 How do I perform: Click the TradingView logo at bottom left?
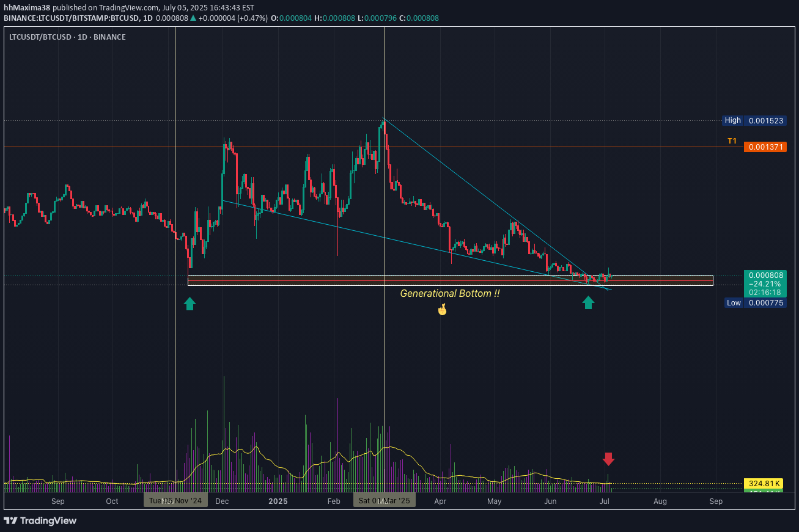[39, 520]
